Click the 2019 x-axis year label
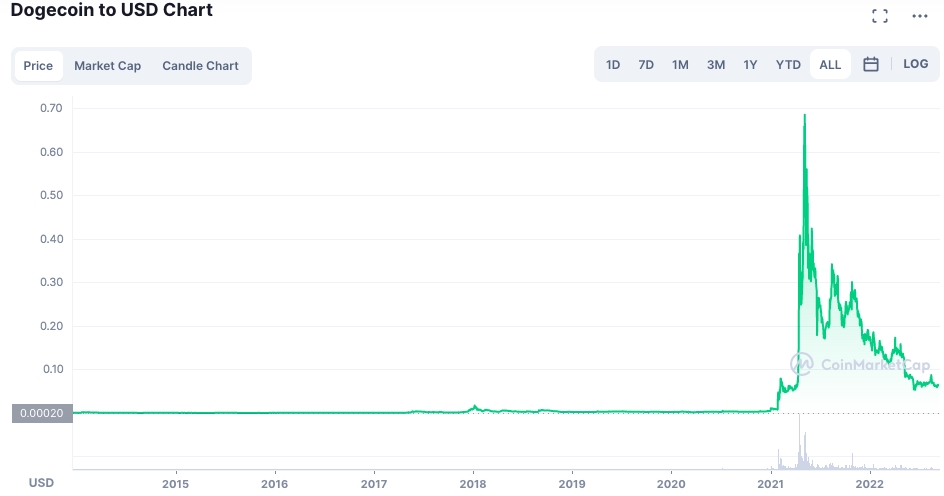The image size is (944, 496). 572,483
